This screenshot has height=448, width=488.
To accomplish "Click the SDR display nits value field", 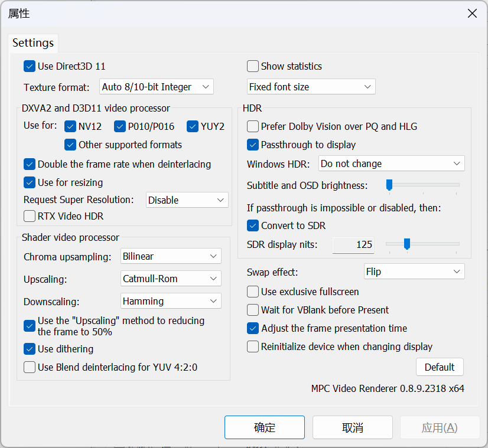I will pos(353,244).
